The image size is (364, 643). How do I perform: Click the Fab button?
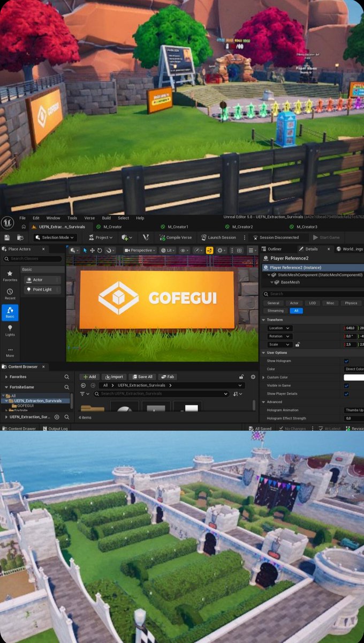click(x=168, y=377)
